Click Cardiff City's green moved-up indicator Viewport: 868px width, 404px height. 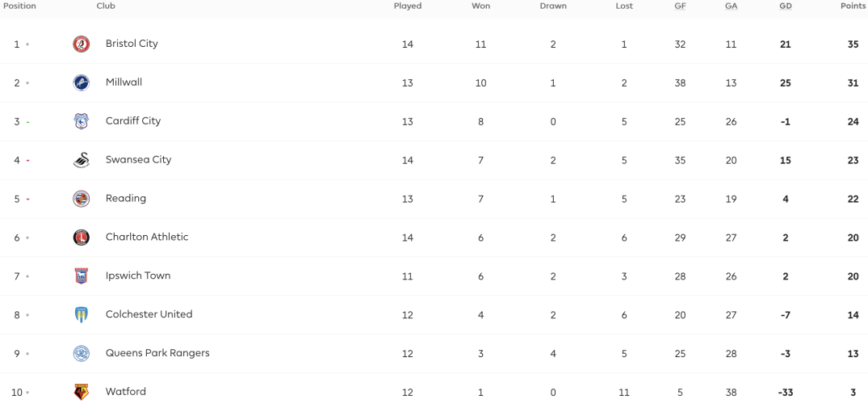[x=27, y=122]
